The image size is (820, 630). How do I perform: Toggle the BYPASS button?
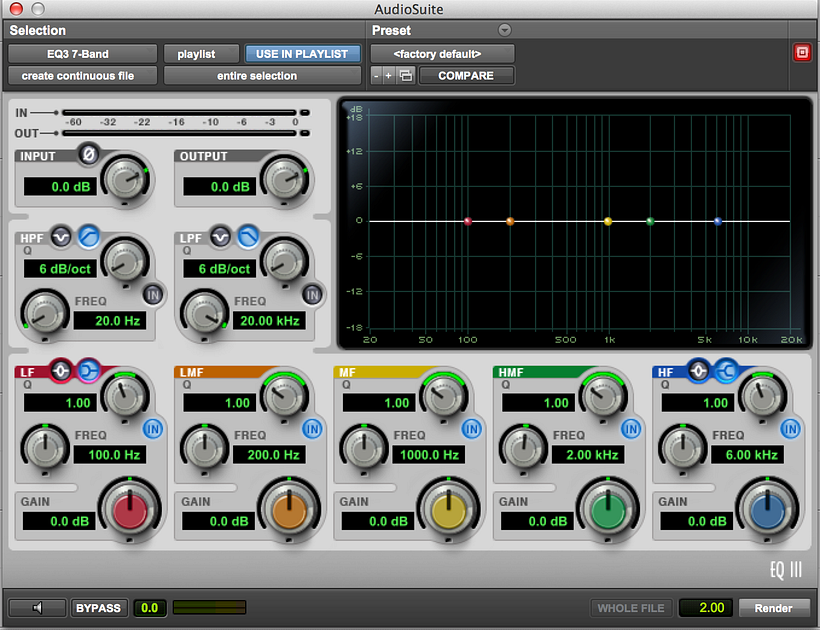click(99, 607)
